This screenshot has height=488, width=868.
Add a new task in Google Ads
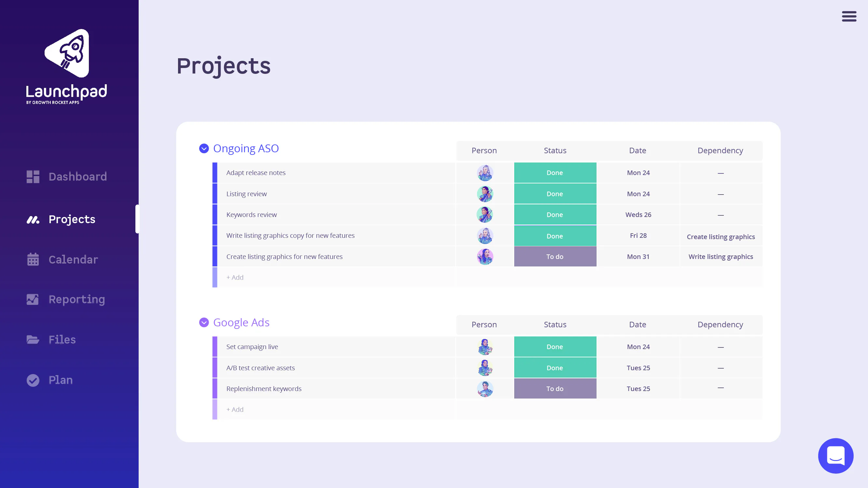click(x=235, y=410)
